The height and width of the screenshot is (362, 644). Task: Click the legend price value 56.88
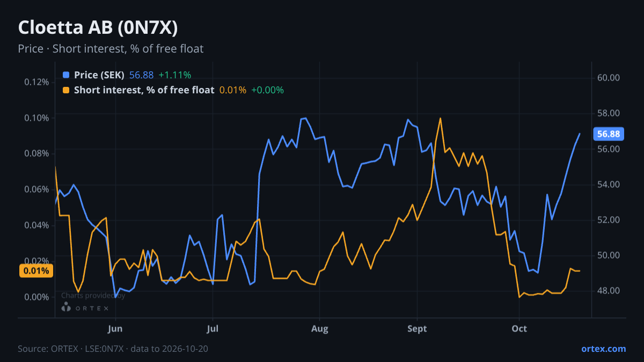tap(141, 75)
